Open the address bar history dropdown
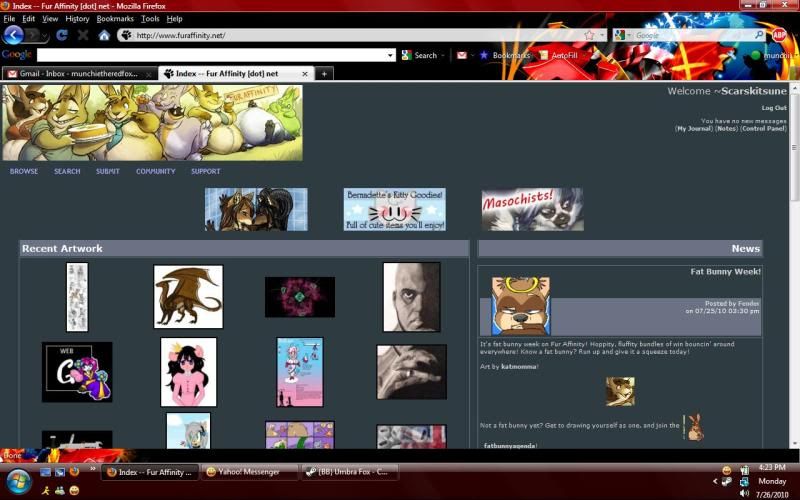This screenshot has width=800, height=500. [603, 35]
